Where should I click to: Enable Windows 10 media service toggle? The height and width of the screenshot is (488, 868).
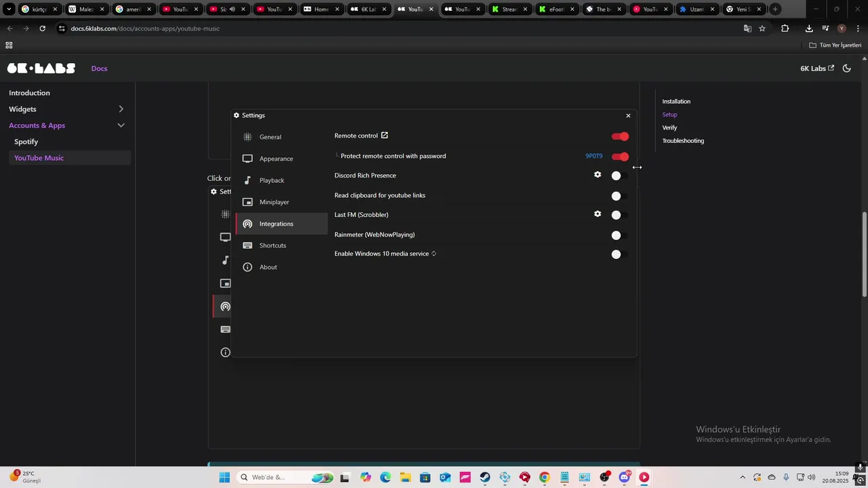(x=620, y=254)
